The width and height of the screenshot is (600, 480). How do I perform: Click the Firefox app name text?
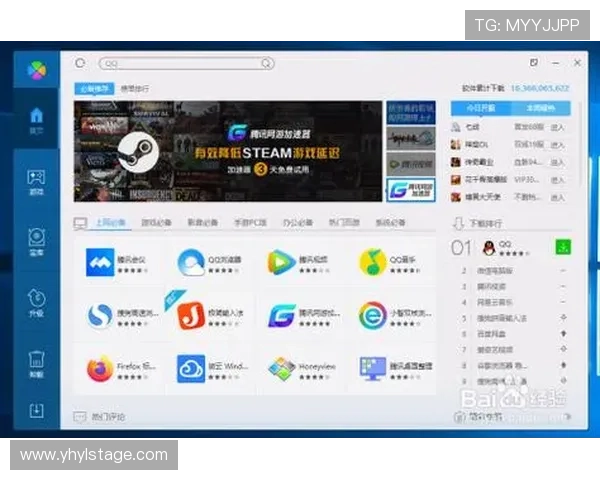pos(136,366)
